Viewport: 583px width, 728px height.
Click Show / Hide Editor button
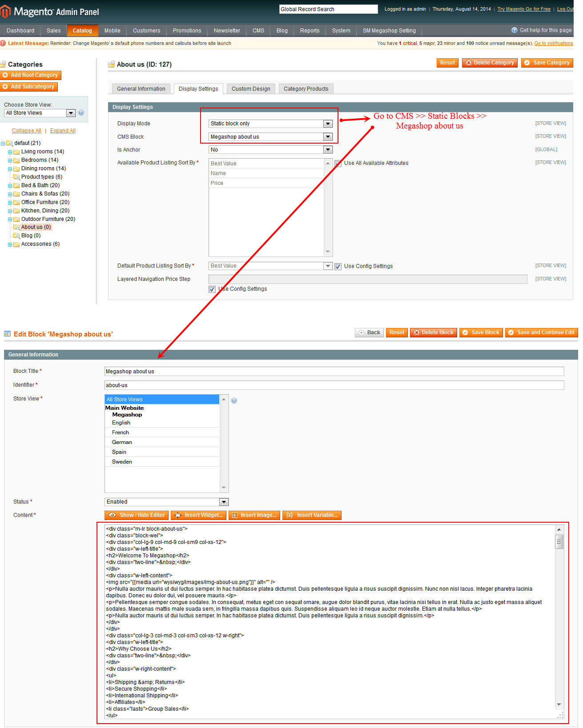pos(137,515)
